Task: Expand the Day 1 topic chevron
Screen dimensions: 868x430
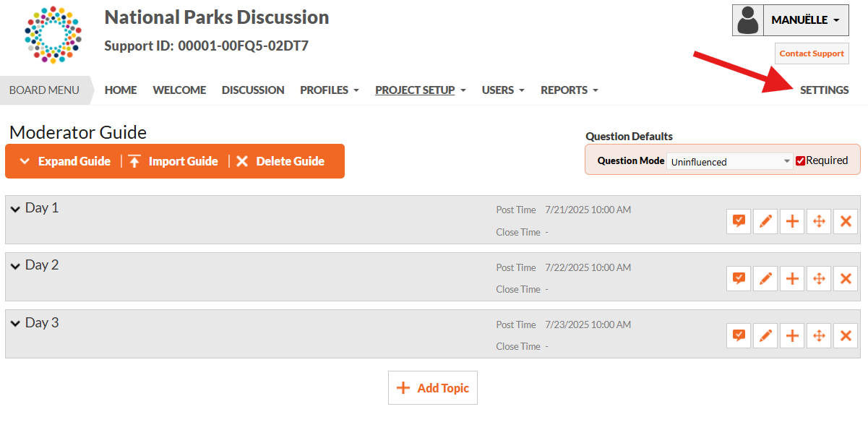Action: [15, 209]
